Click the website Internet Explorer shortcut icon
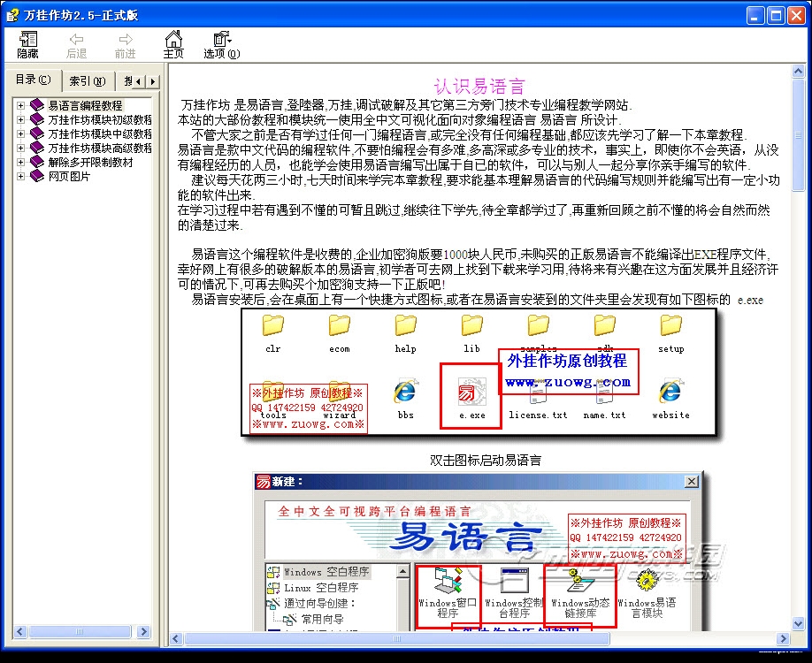 click(x=670, y=392)
